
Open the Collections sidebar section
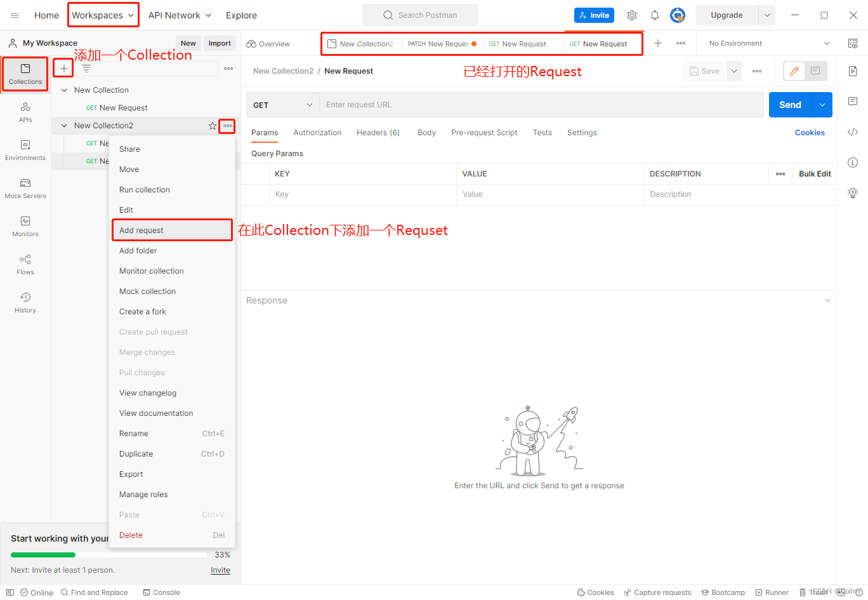(x=25, y=74)
